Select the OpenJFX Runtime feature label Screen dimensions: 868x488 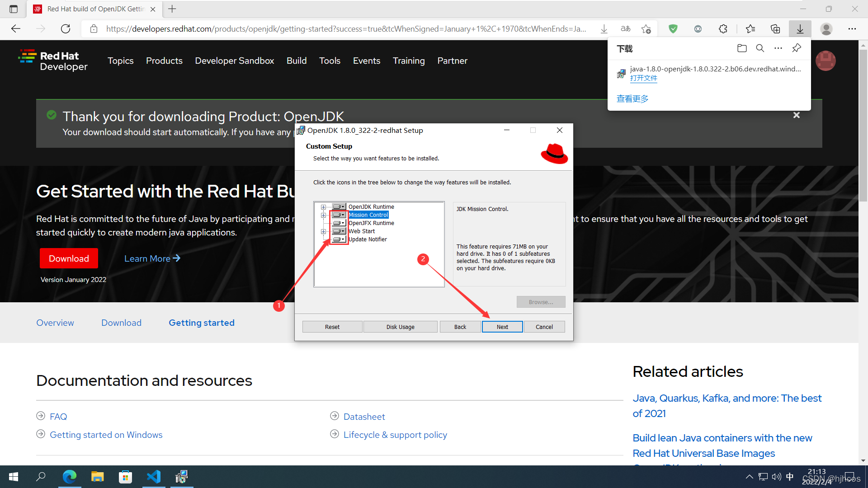point(371,223)
